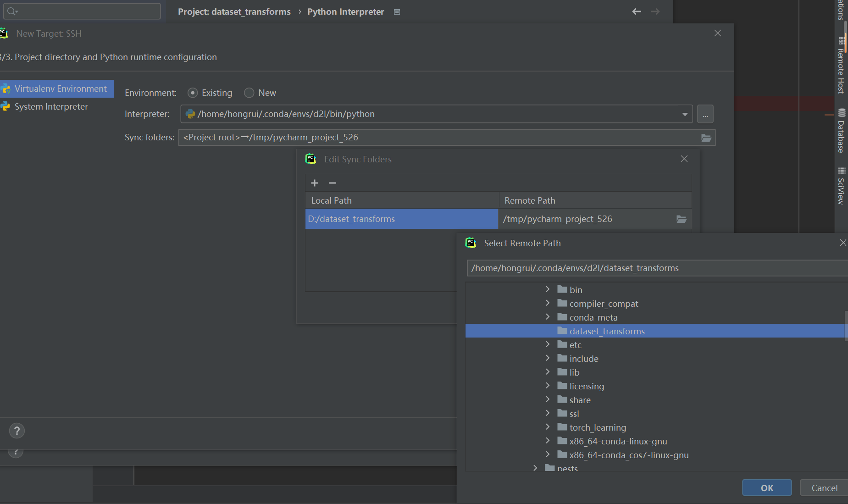Click the Settings search box
Viewport: 848px width, 504px height.
pos(82,11)
